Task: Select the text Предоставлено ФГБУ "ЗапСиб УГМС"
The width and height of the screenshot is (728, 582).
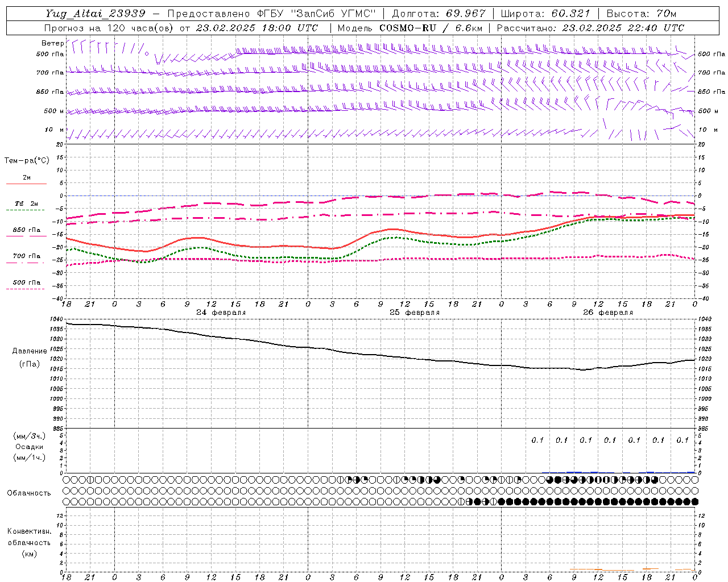Action: coord(272,14)
